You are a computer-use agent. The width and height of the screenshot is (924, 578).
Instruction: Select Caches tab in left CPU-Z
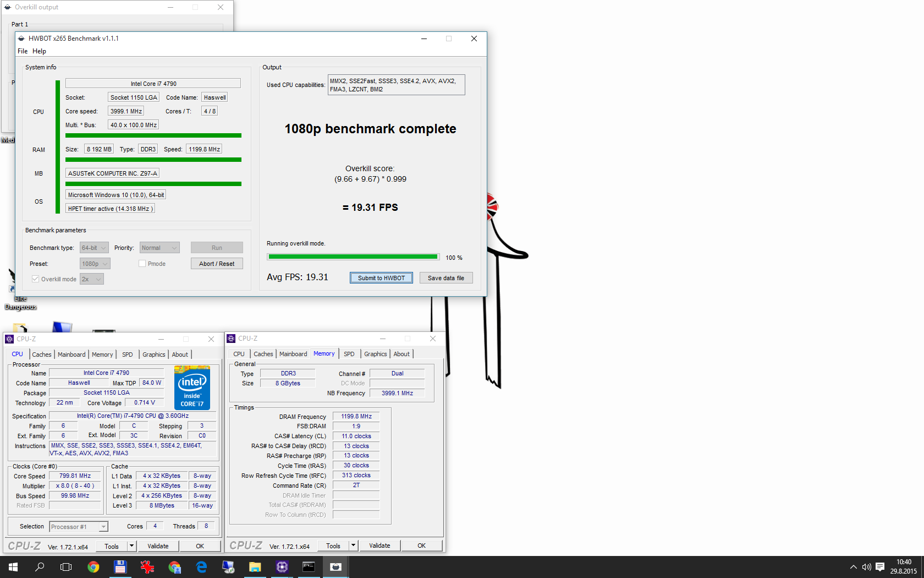click(x=42, y=355)
